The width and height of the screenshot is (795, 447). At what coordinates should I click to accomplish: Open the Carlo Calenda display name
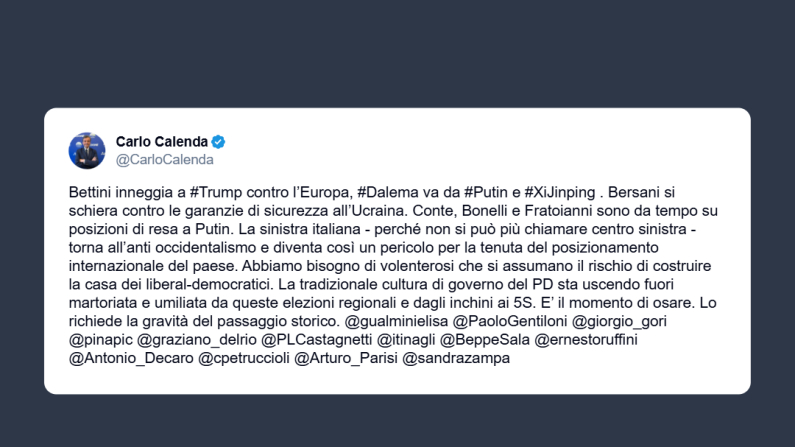[x=162, y=141]
